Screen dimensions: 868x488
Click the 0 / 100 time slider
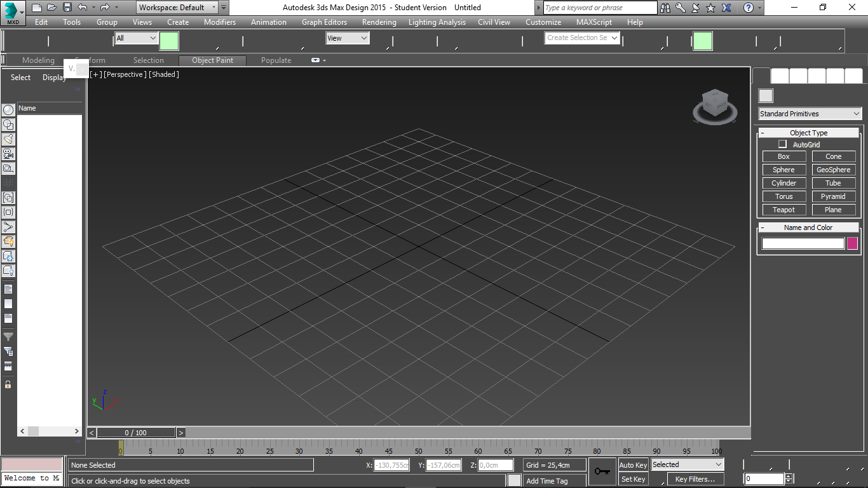pyautogui.click(x=135, y=433)
